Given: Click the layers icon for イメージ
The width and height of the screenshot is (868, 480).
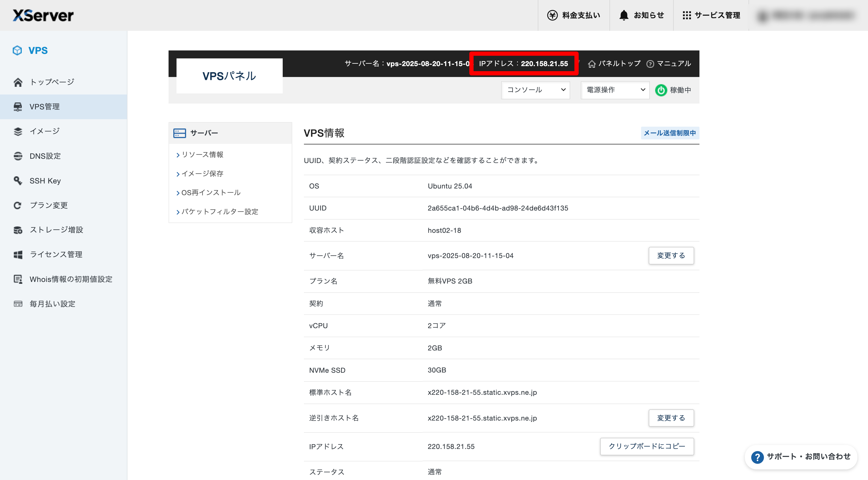Looking at the screenshot, I should click(x=18, y=131).
